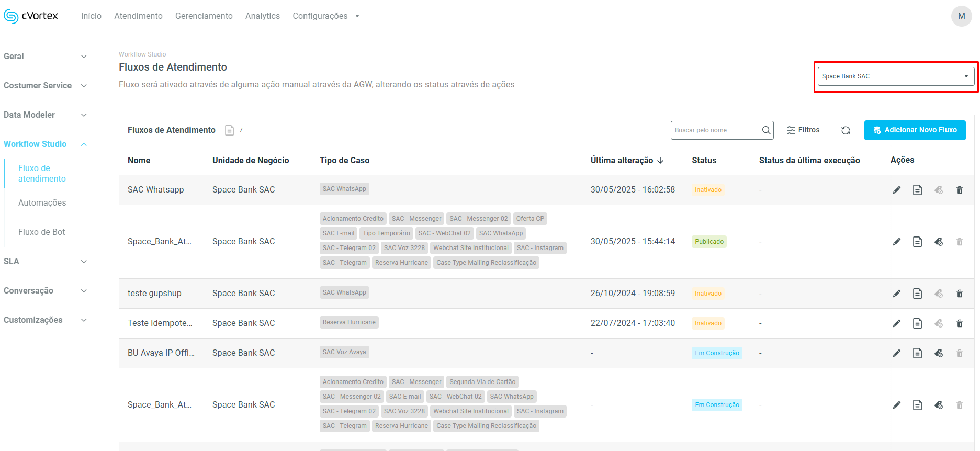Click Adicionar Novo Fluxo button

pos(915,130)
